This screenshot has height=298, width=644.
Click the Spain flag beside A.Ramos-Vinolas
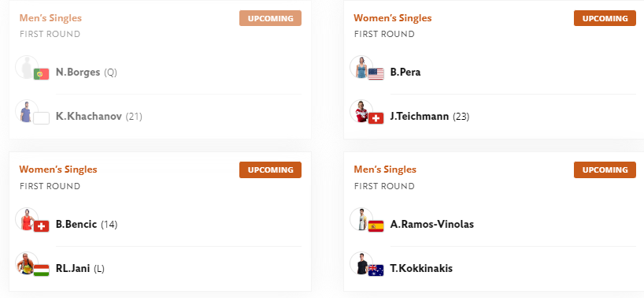coord(376,226)
